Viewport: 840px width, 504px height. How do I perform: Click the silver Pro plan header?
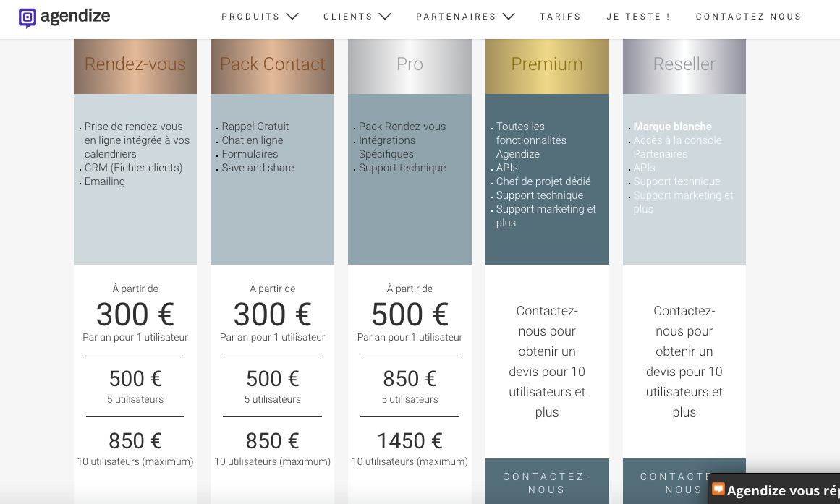410,65
